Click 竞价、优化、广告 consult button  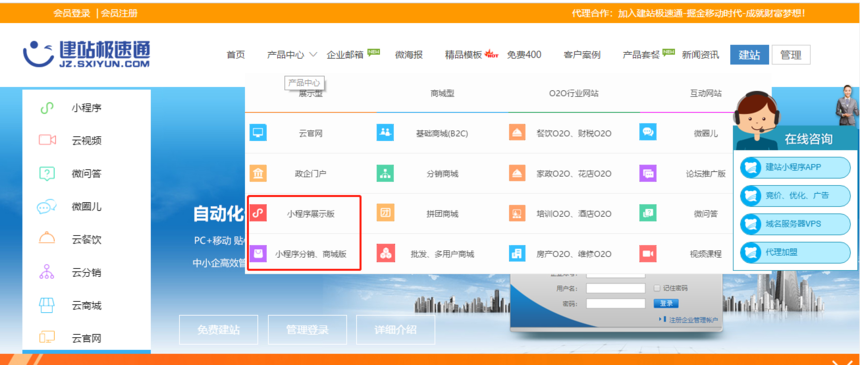(x=795, y=195)
